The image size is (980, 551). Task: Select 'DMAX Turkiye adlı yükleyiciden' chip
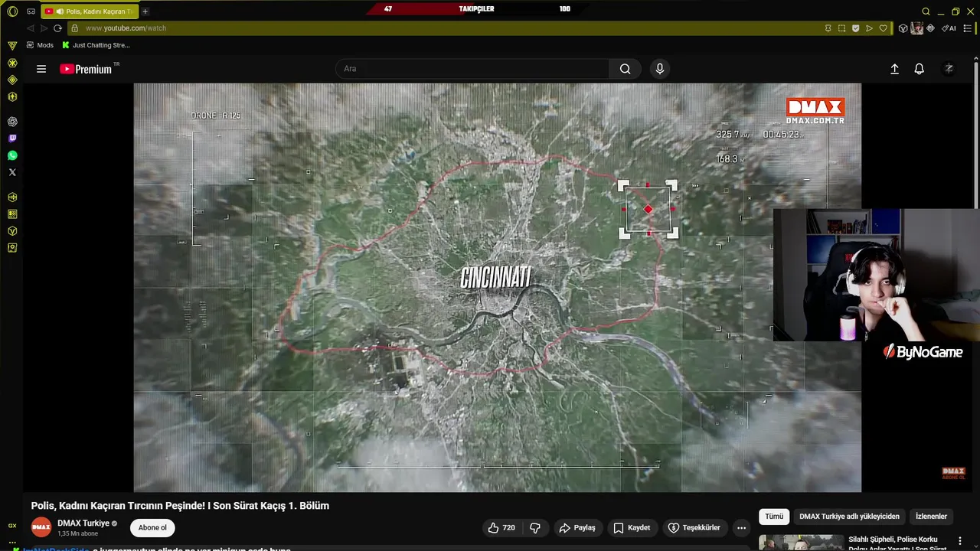pos(849,517)
